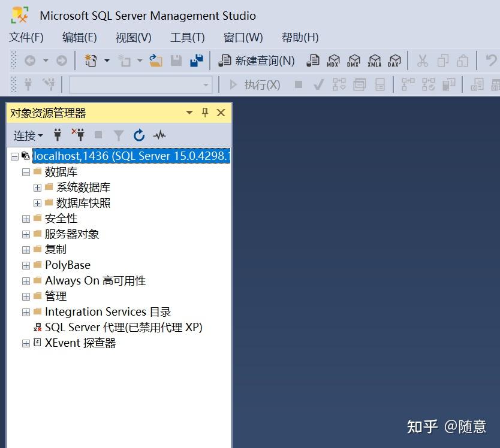
Task: Open the available databases combo box
Action: (x=141, y=84)
